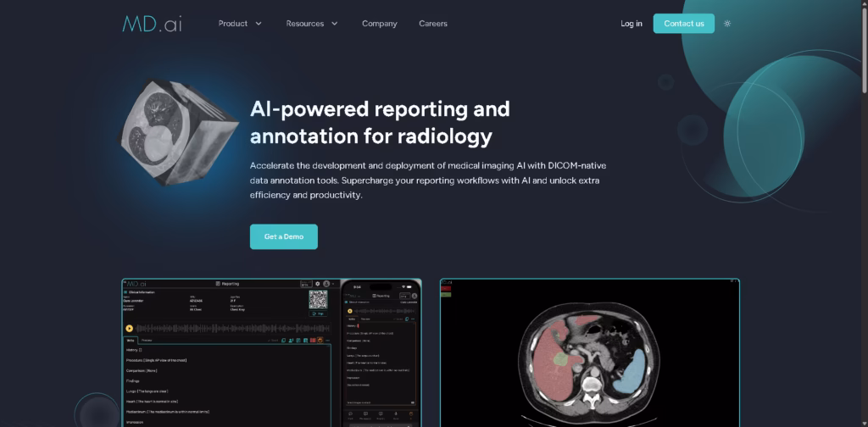The image size is (868, 427).
Task: Click the 'History:' line in the report
Action: [x=135, y=350]
